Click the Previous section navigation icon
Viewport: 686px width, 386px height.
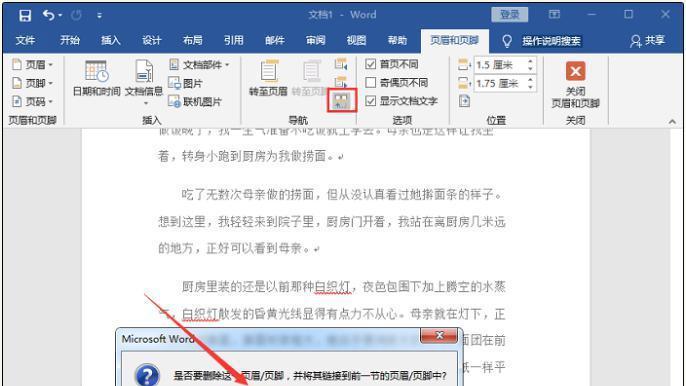[x=341, y=64]
